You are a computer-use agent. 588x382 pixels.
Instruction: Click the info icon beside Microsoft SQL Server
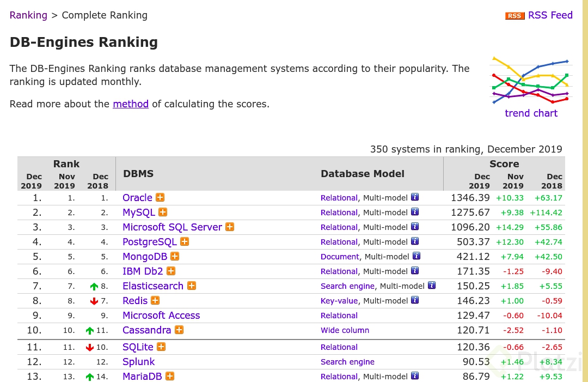tap(415, 227)
